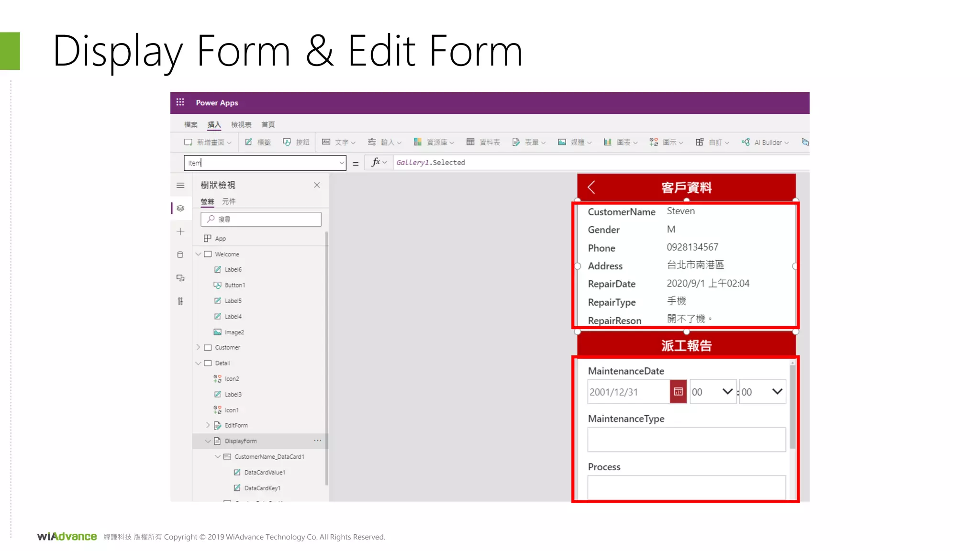This screenshot has height=551, width=980.
Task: Open the 媒體 media dropdown
Action: [x=575, y=142]
